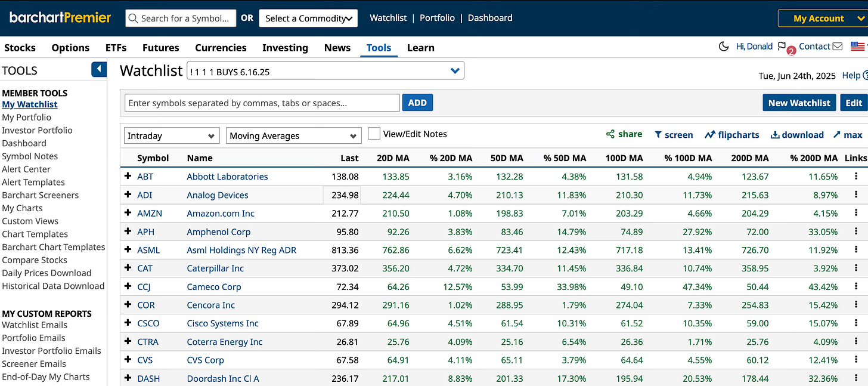The image size is (868, 386).
Task: Open the Stocks menu
Action: [x=20, y=48]
